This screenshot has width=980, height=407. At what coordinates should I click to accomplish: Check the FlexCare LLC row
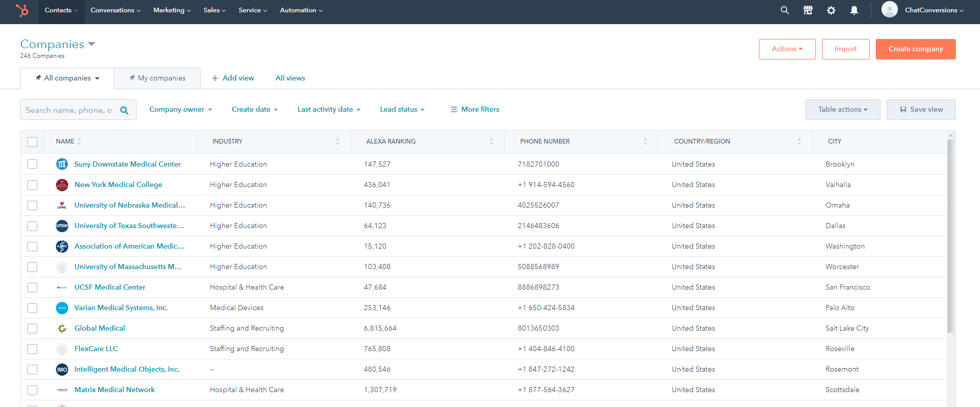[x=32, y=349]
